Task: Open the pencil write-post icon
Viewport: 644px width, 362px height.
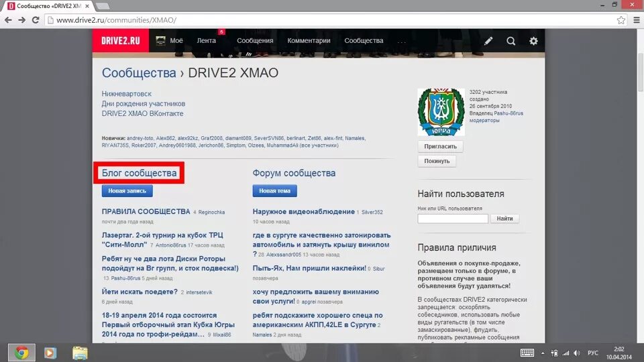Action: click(x=488, y=41)
